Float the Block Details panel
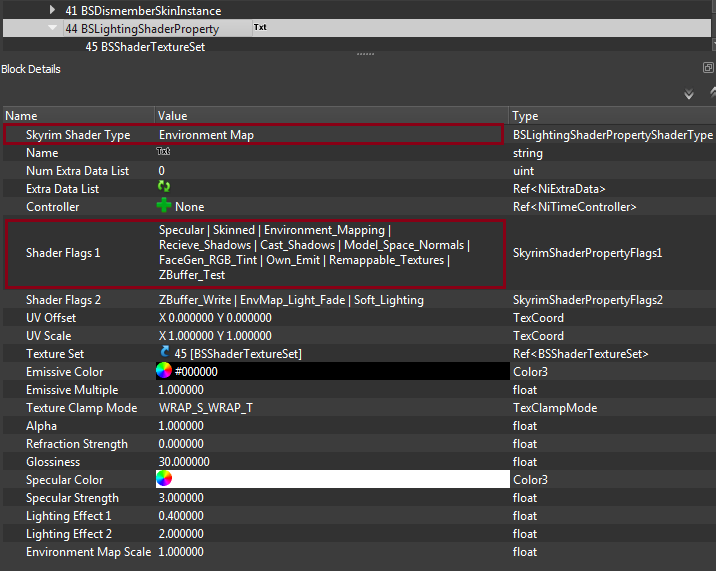 click(x=708, y=68)
